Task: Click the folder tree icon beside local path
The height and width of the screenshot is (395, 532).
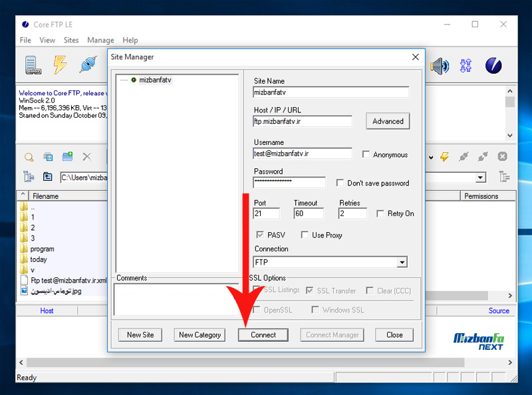Action: 29,177
